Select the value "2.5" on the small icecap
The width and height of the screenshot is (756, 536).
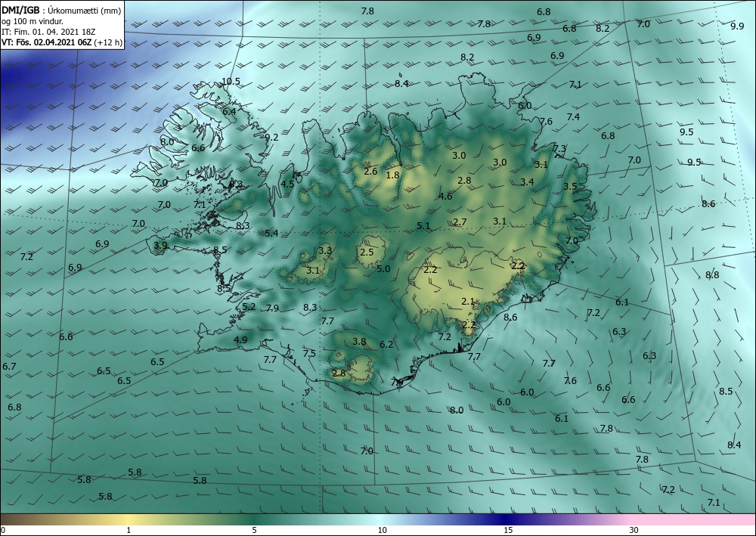[x=367, y=252]
